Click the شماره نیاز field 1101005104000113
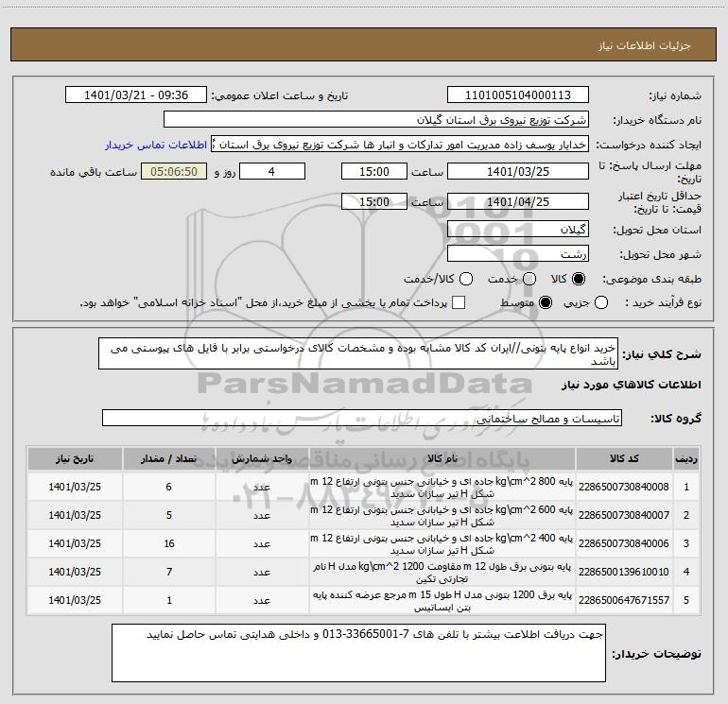The width and height of the screenshot is (728, 704). click(x=518, y=95)
